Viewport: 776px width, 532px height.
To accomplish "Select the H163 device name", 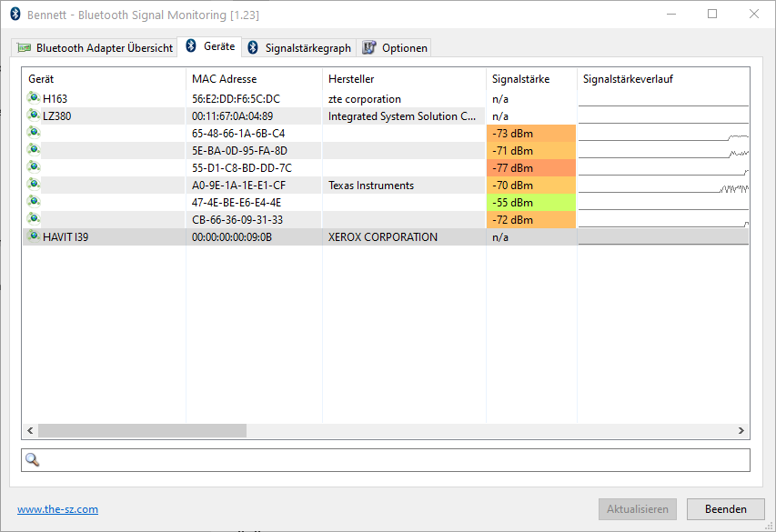I will point(55,99).
